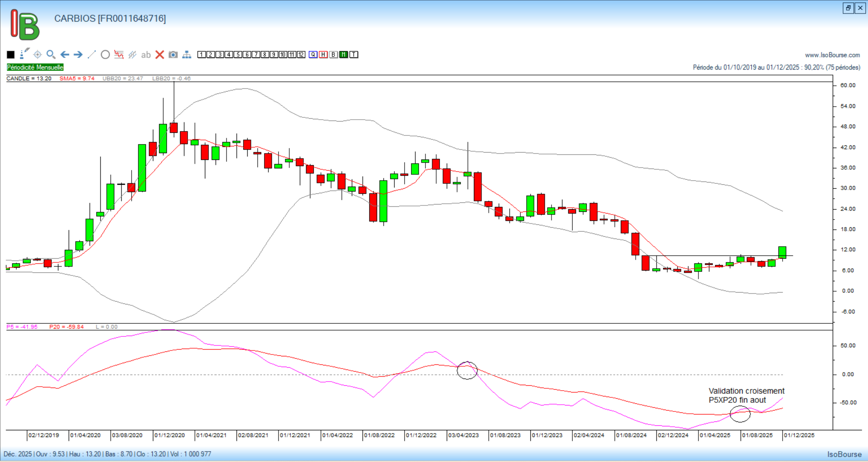
Task: Click the Périodicité Mensuelle label
Action: click(x=35, y=67)
